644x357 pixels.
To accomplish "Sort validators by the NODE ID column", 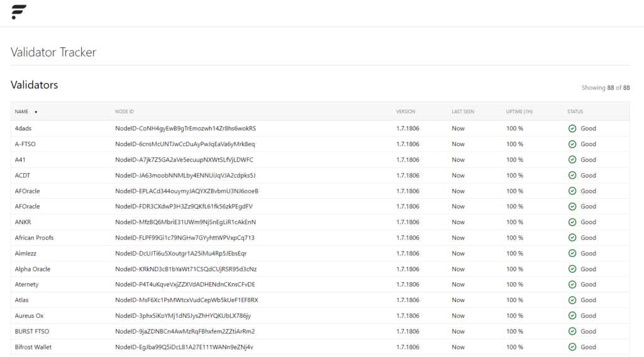I will click(125, 112).
